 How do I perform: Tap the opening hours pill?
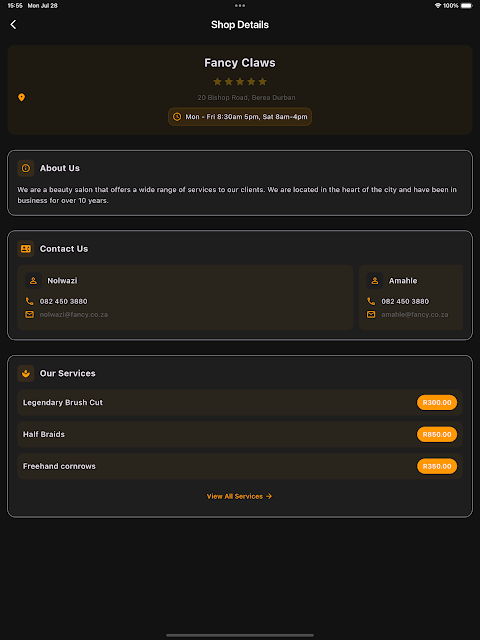coord(240,117)
